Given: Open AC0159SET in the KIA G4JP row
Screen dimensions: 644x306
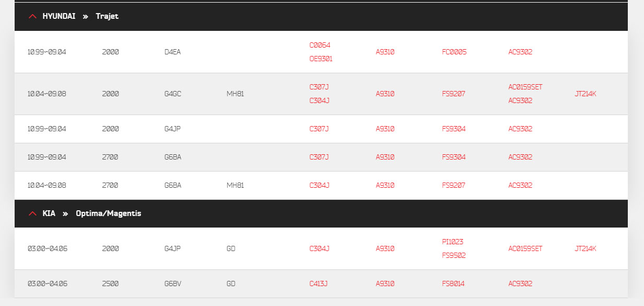Looking at the screenshot, I should tap(525, 248).
